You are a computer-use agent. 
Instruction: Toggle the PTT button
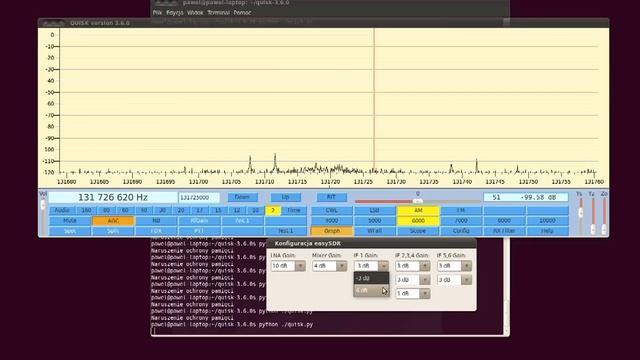tap(199, 231)
